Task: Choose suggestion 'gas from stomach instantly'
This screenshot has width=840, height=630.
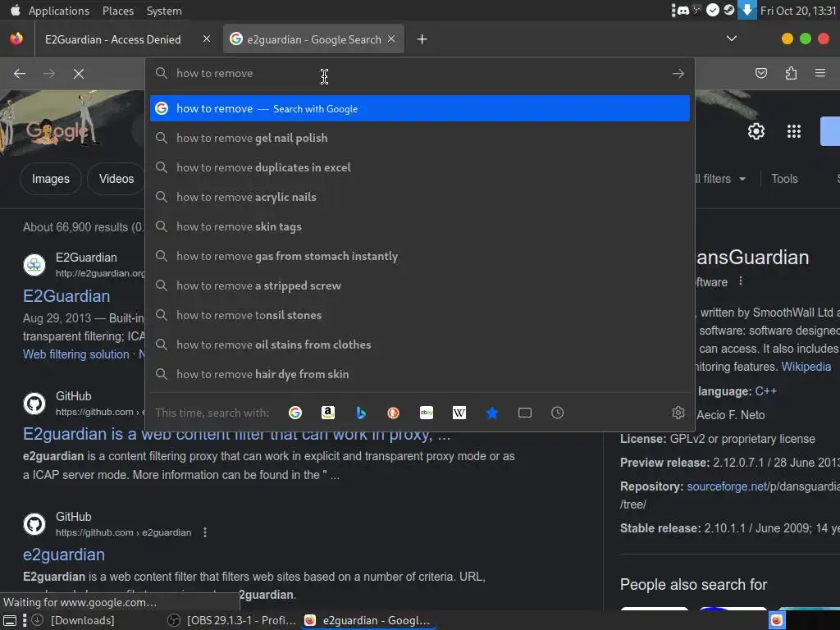Action: coord(419,256)
